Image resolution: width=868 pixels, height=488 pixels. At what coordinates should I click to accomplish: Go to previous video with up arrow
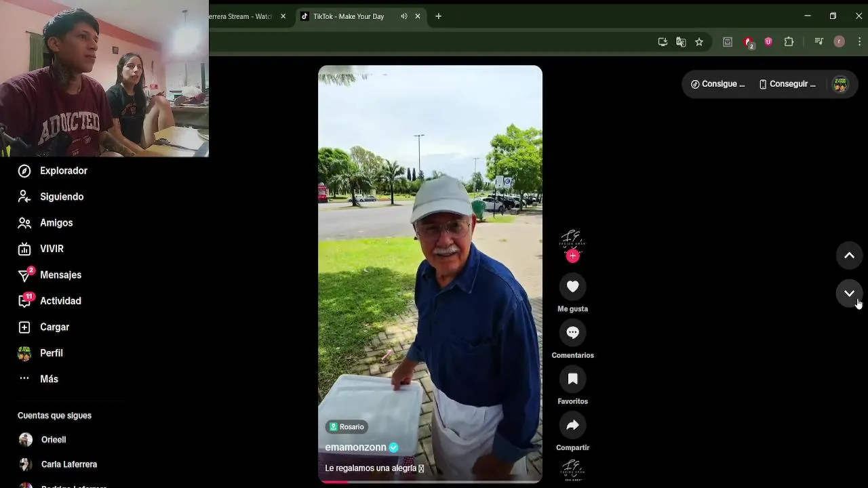(x=849, y=256)
